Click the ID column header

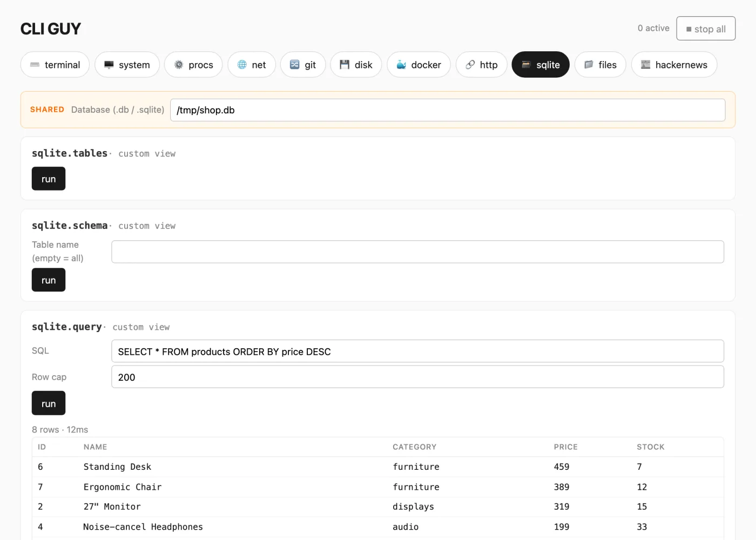pyautogui.click(x=42, y=447)
